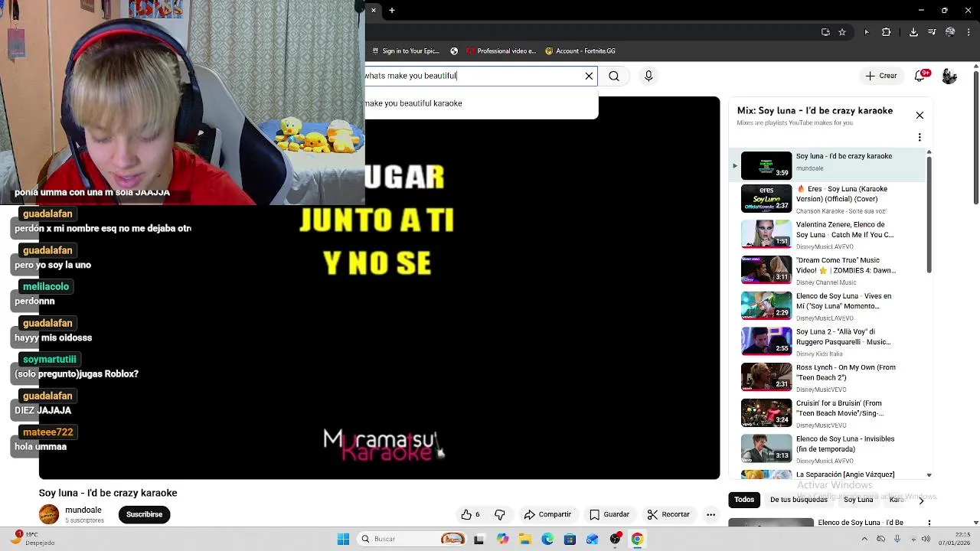
Task: Open a new Chrome tab with plus
Action: pos(391,10)
